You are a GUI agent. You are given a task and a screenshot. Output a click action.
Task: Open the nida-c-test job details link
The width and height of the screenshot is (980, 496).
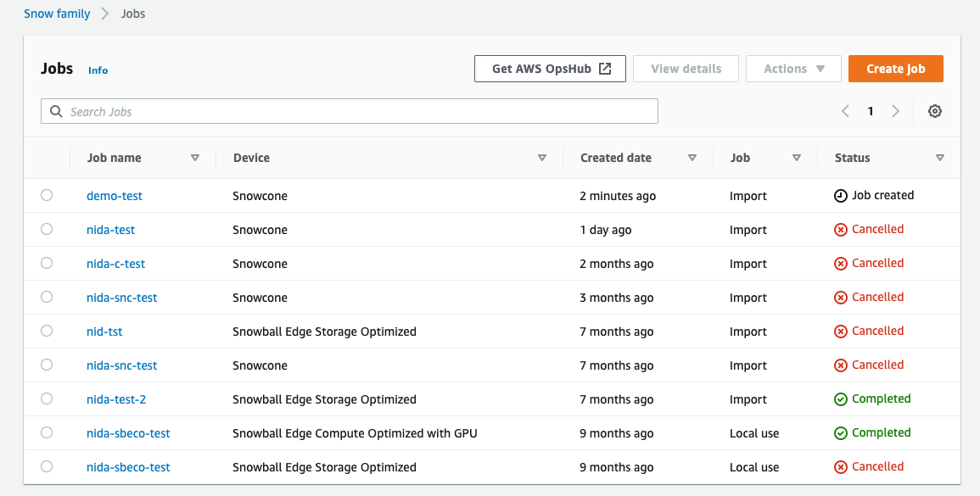[115, 263]
